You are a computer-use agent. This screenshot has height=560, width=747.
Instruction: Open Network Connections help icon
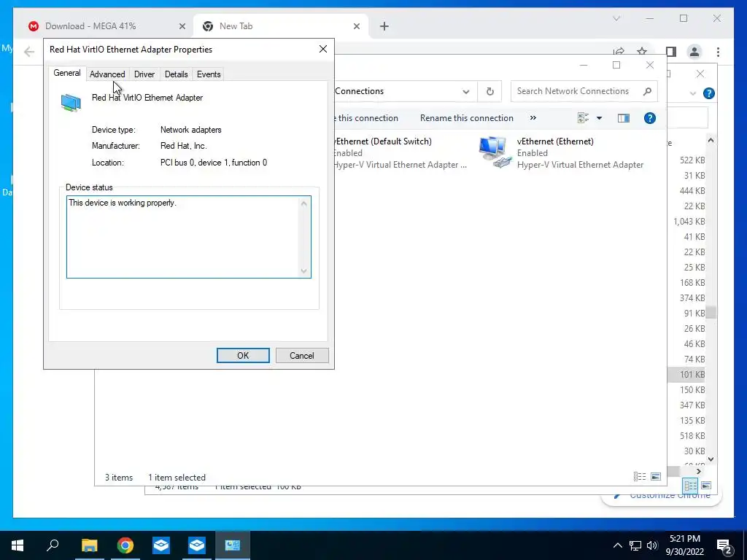(x=650, y=118)
